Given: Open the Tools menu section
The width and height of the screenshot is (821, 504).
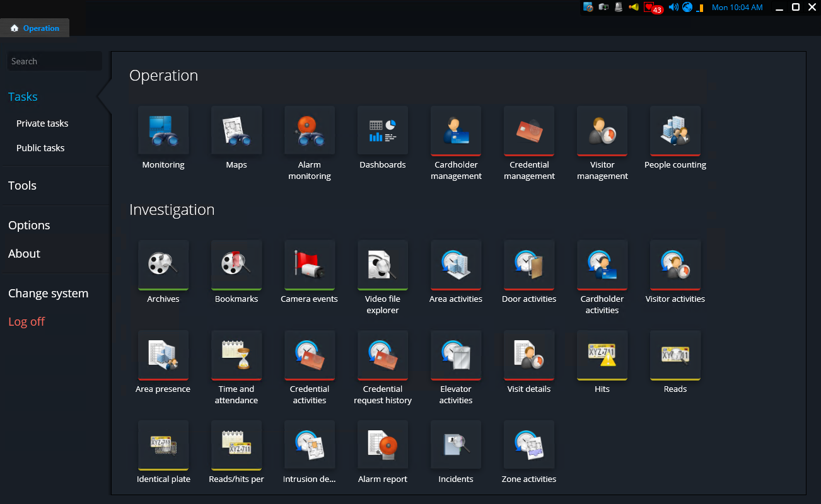Looking at the screenshot, I should [23, 185].
